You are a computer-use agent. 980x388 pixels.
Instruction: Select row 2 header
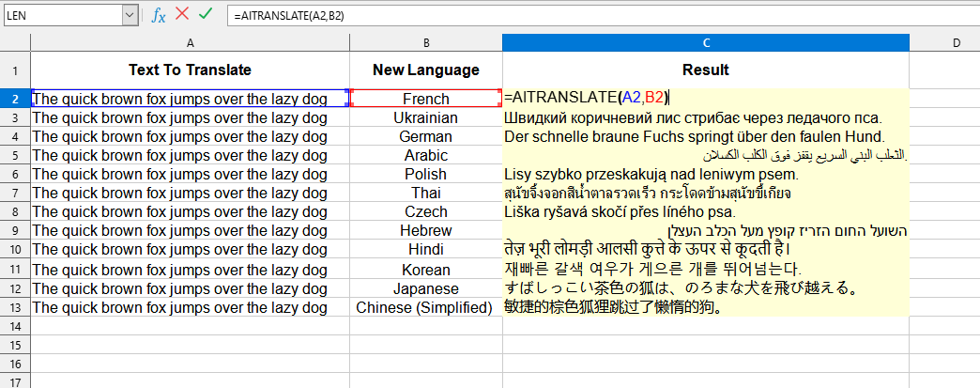(15, 99)
